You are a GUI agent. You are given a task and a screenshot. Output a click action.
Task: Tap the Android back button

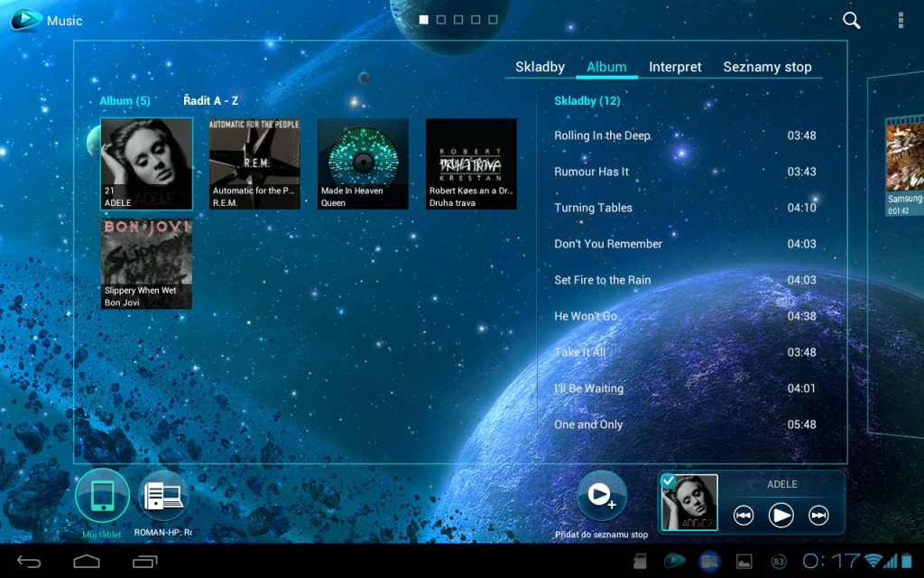(28, 562)
